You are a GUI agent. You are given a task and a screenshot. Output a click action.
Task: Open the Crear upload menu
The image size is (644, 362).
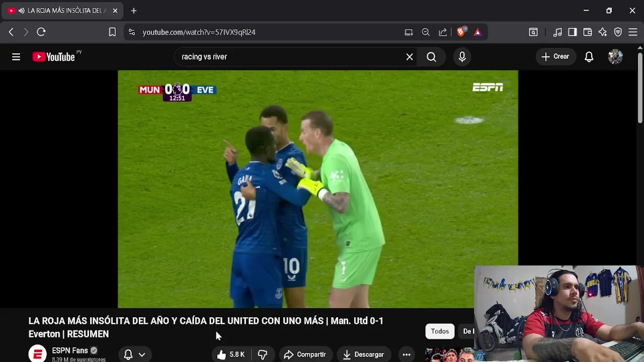coord(555,57)
